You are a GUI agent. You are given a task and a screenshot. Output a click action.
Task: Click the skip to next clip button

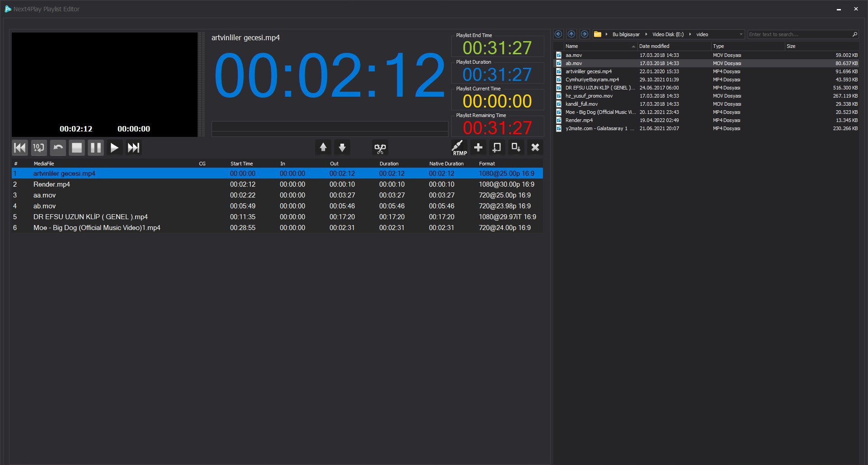coord(133,148)
